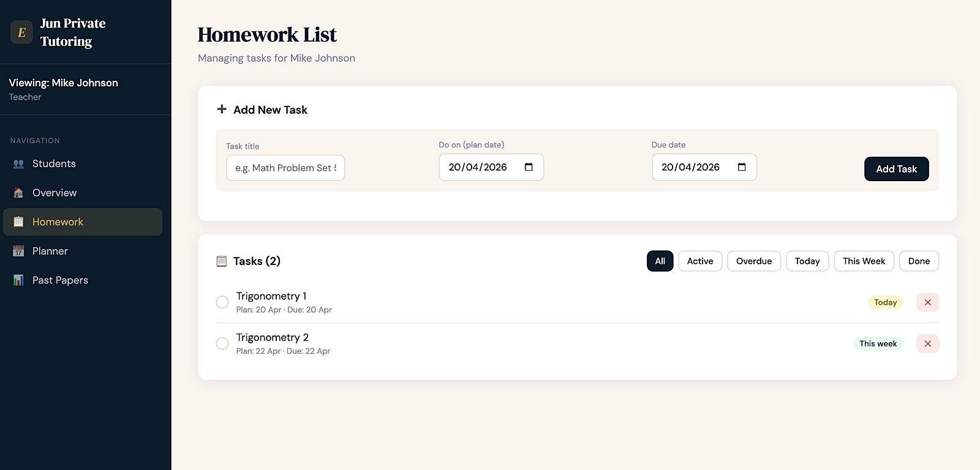Image resolution: width=980 pixels, height=470 pixels.
Task: Click the Planner calendar icon in sidebar
Action: click(18, 251)
